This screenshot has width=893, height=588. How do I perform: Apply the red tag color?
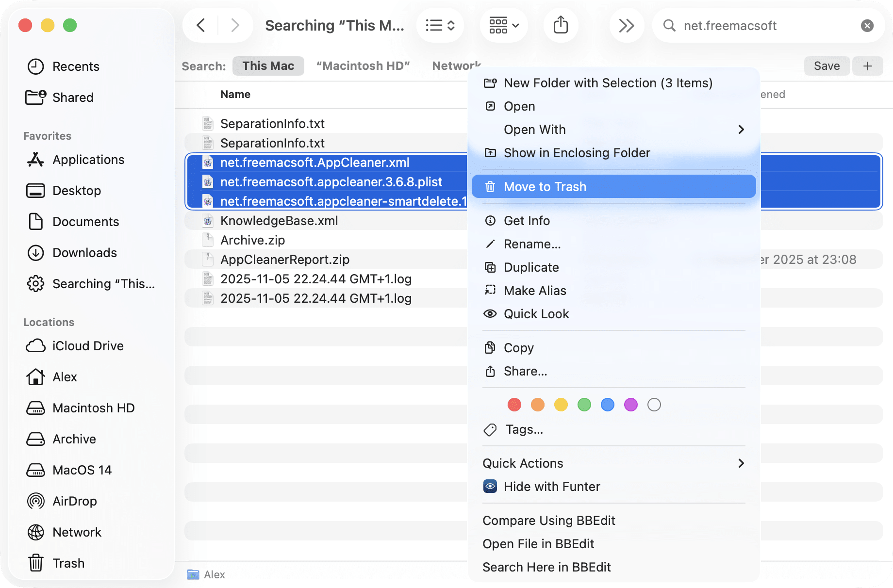click(x=514, y=405)
